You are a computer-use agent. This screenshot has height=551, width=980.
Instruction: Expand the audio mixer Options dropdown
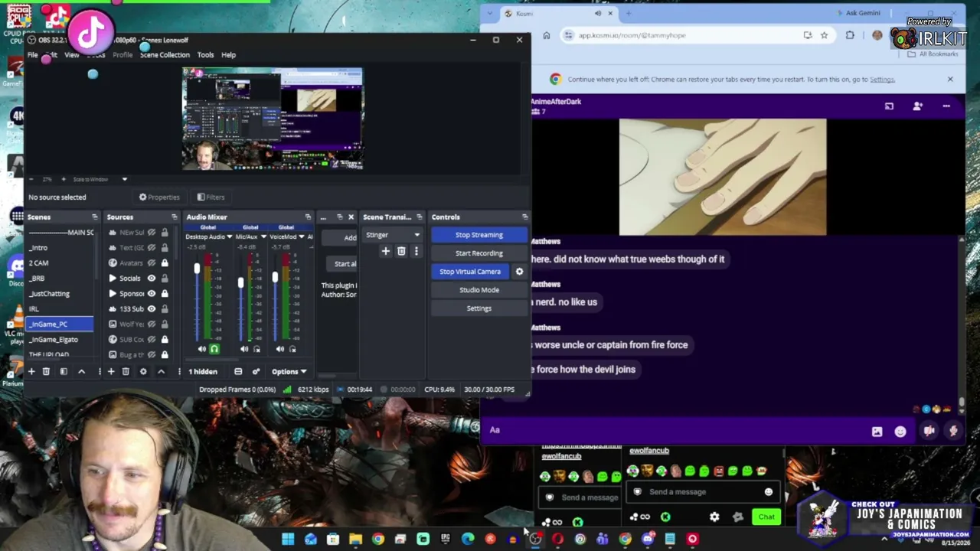point(289,372)
